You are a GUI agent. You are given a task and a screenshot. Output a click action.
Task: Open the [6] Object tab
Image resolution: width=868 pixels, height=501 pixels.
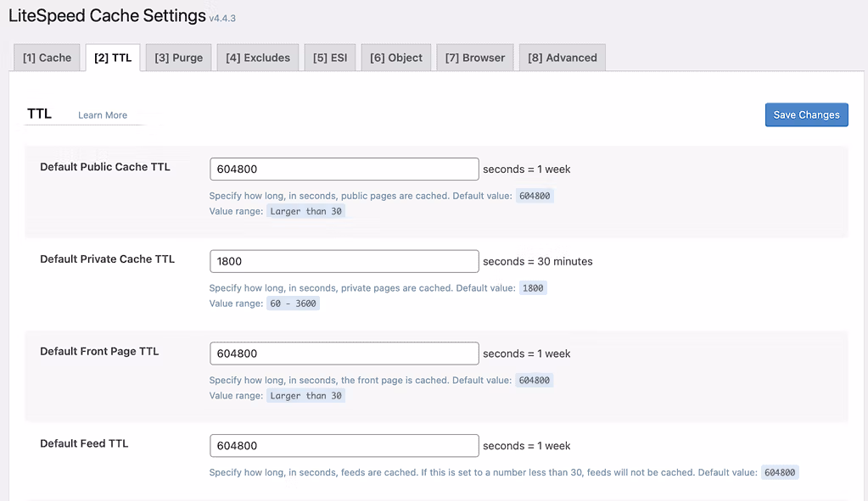(x=396, y=58)
